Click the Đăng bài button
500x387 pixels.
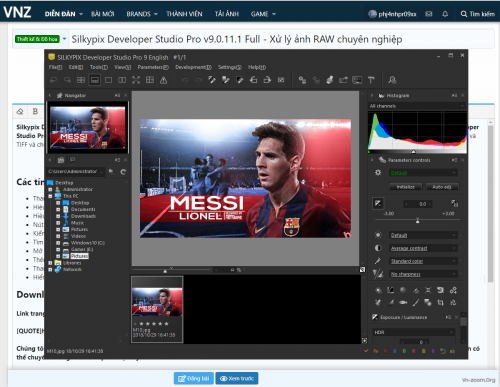(x=194, y=378)
